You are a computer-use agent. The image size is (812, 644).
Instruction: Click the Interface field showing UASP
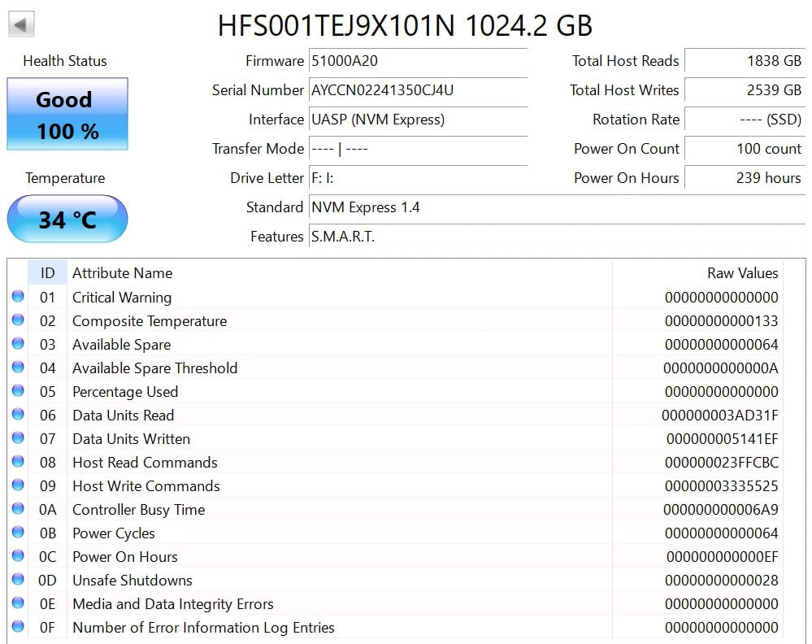point(418,120)
